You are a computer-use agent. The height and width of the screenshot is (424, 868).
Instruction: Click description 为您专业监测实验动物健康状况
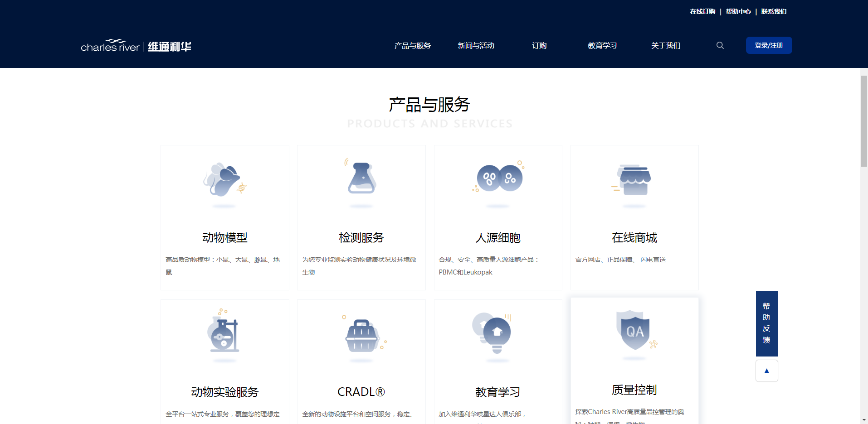(360, 266)
